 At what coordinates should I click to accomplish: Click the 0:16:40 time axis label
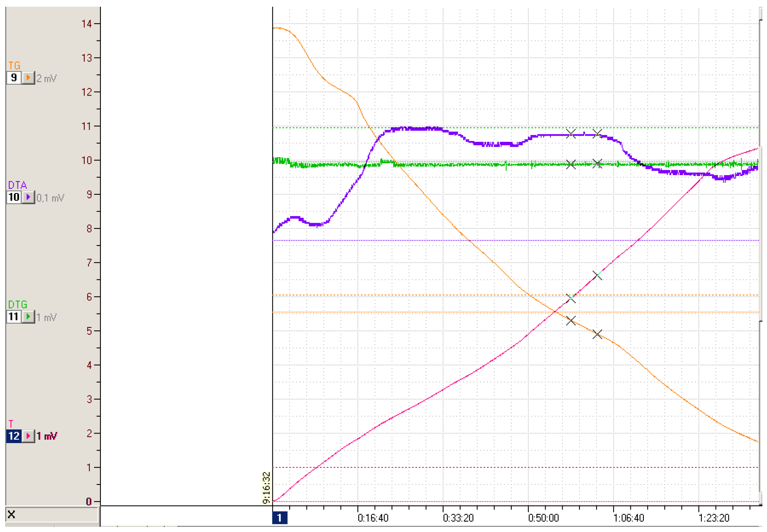tap(373, 518)
